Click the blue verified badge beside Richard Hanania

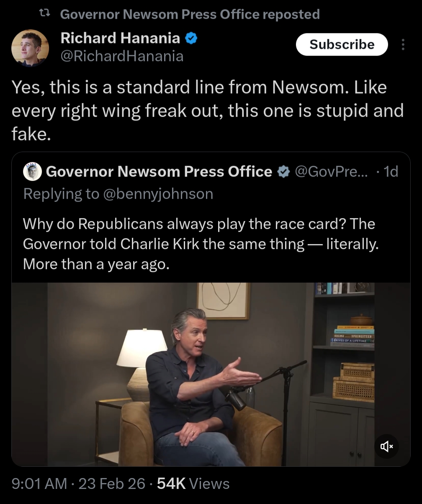(191, 39)
